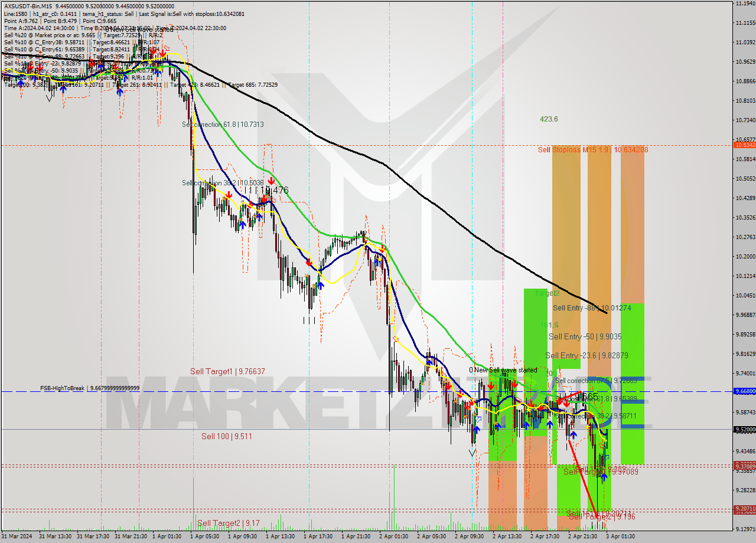The image size is (756, 543).
Task: Click the 'Sell correction 61.8 | 10.7313' label
Action: (x=223, y=125)
